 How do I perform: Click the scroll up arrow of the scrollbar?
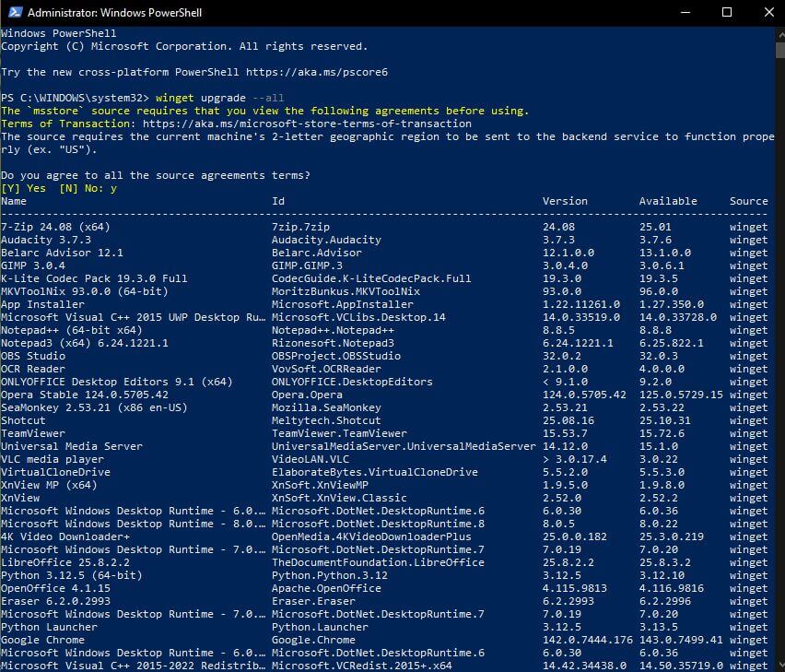coord(779,32)
